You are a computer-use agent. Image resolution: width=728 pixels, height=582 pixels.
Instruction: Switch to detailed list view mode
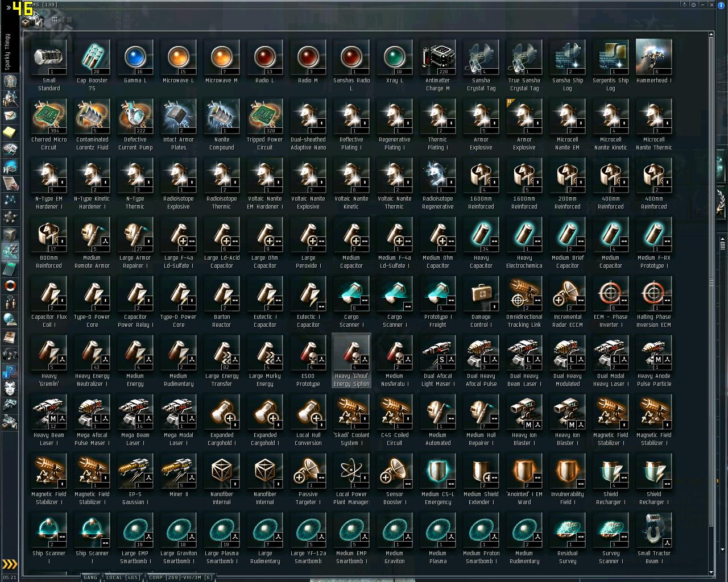tap(62, 19)
